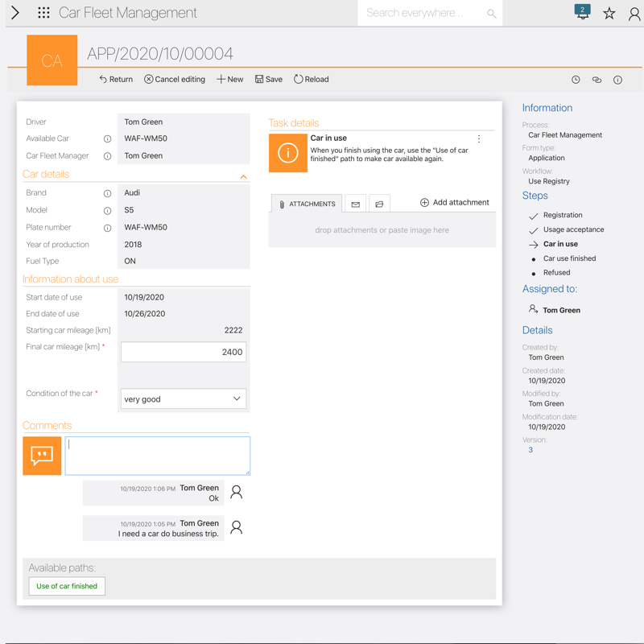Click the Add attachment button
This screenshot has width=644, height=644.
454,203
